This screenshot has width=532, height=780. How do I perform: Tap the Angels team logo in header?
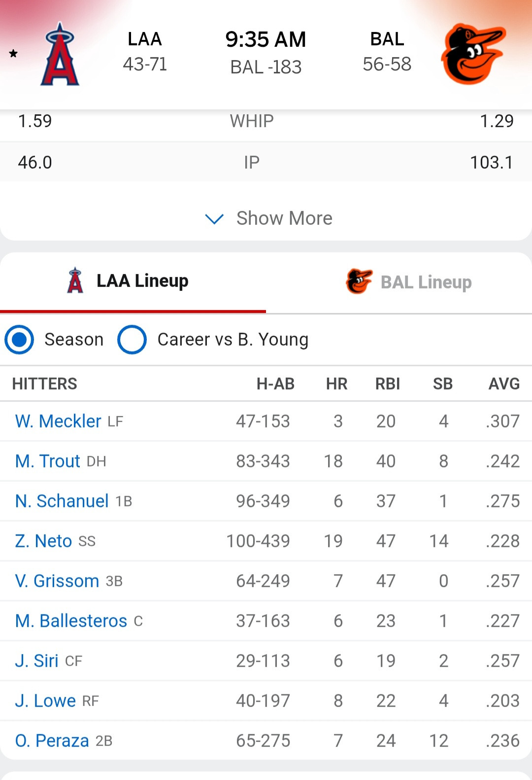tap(60, 54)
